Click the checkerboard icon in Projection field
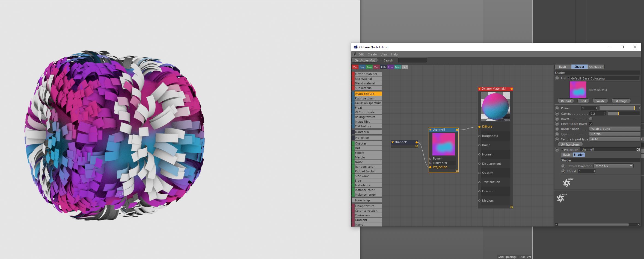Image resolution: width=644 pixels, height=259 pixels. (638, 149)
